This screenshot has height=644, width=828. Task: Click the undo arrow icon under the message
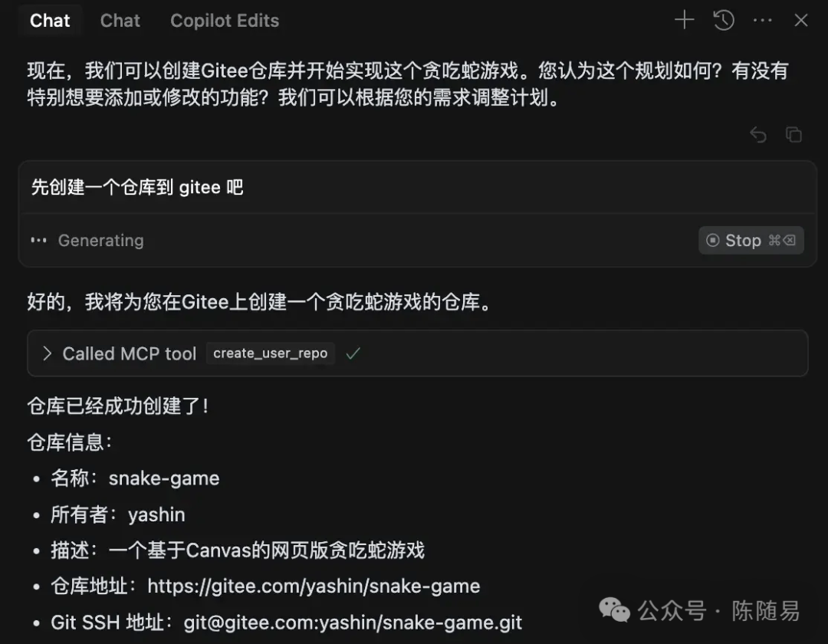click(x=758, y=135)
